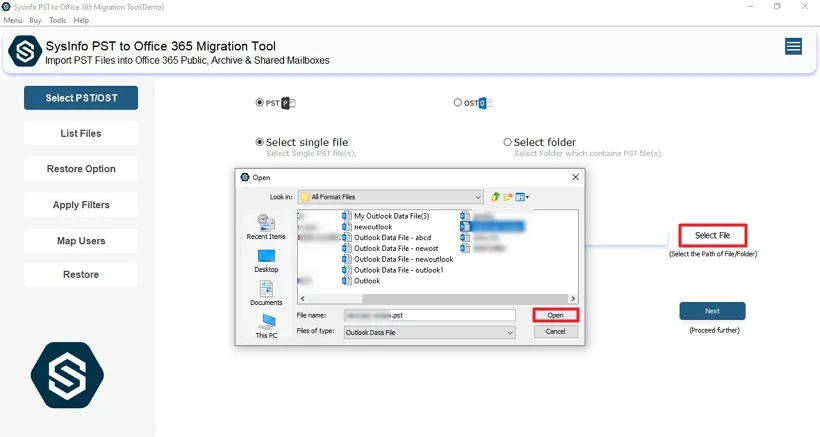Select icon of Outlook Data File - abcd
Image resolution: width=820 pixels, height=437 pixels.
[347, 237]
